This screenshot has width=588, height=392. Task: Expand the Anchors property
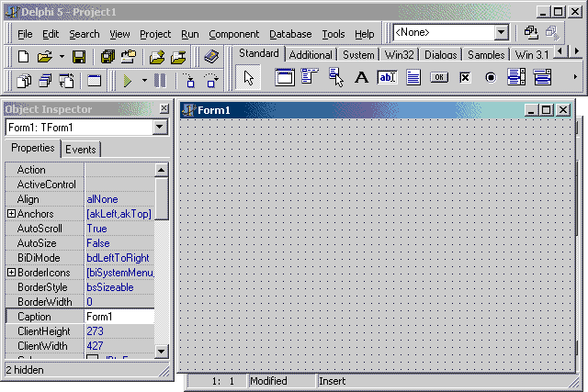click(12, 214)
